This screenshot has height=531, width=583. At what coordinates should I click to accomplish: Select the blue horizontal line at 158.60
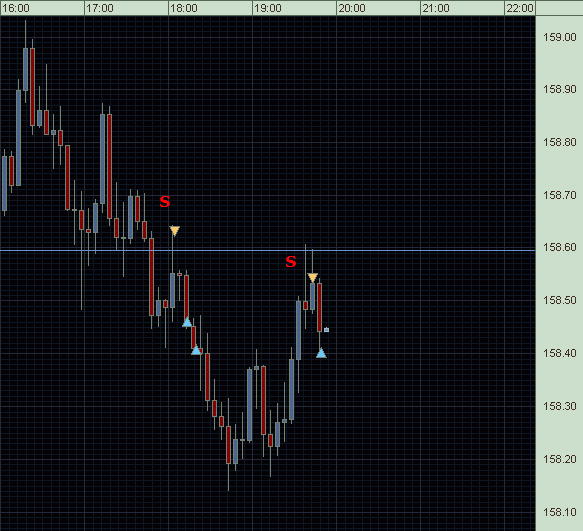pos(268,250)
